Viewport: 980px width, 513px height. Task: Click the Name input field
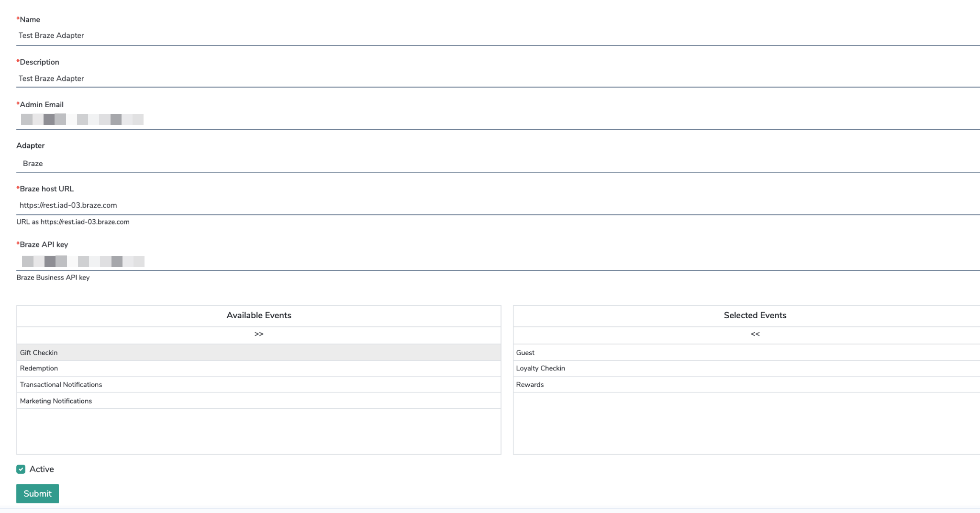[498, 35]
